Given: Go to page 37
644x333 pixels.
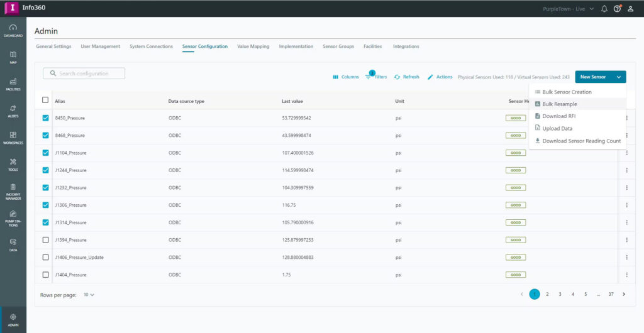Looking at the screenshot, I should [611, 294].
